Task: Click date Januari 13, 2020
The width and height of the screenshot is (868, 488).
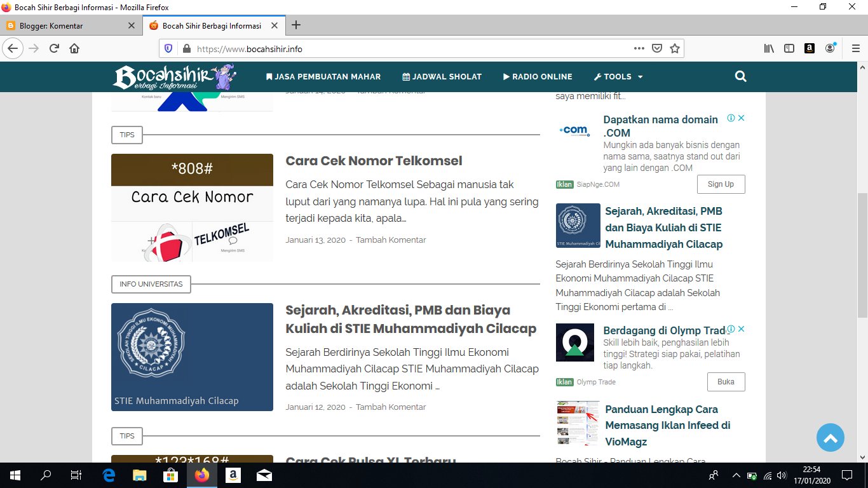Action: (x=315, y=240)
